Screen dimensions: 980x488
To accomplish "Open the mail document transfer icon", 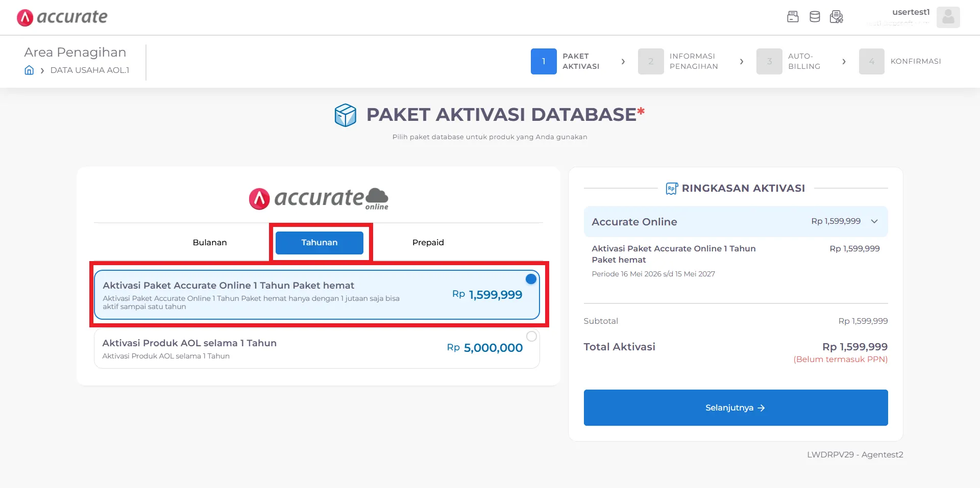I will point(837,17).
